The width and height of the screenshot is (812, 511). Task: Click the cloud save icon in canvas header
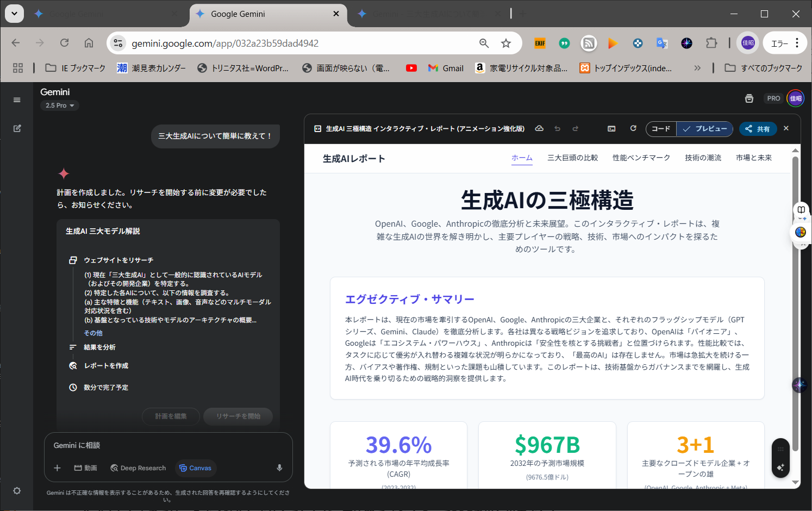click(539, 128)
